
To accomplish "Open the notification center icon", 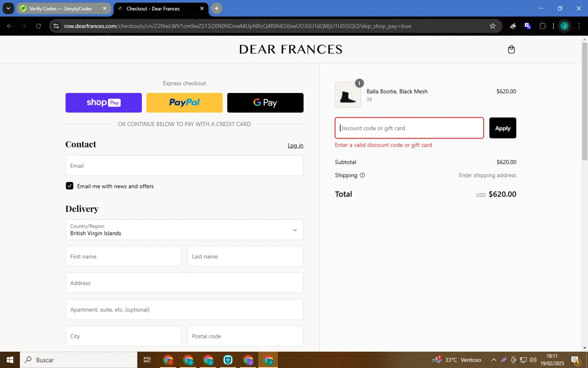I will (575, 360).
